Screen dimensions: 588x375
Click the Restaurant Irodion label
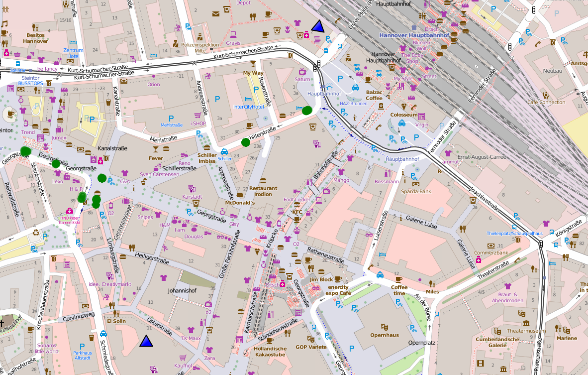click(x=263, y=191)
